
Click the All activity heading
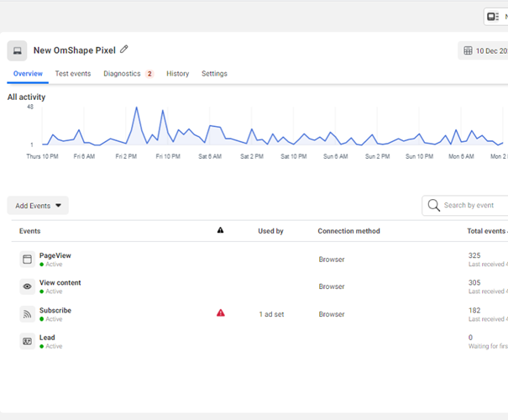26,97
